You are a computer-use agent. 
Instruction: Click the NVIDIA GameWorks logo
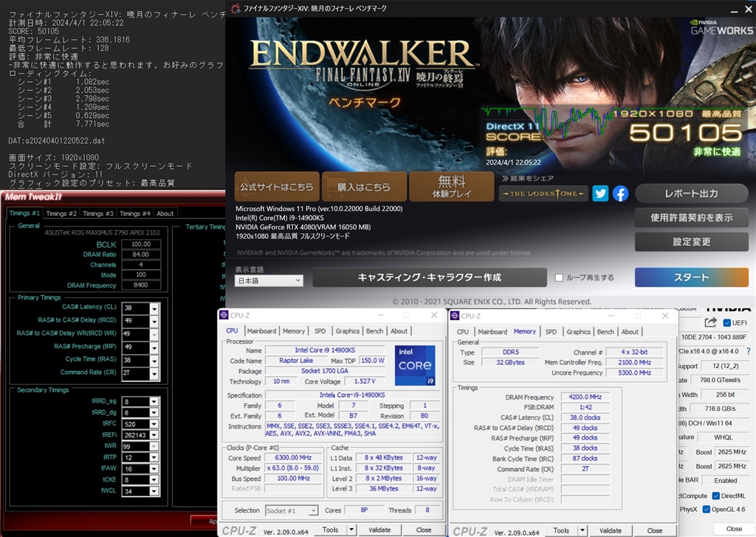pyautogui.click(x=721, y=28)
